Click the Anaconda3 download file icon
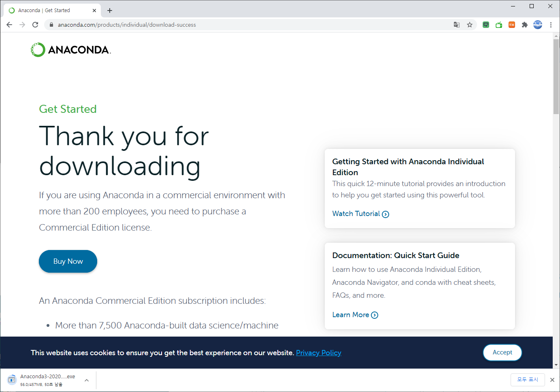 [x=12, y=380]
